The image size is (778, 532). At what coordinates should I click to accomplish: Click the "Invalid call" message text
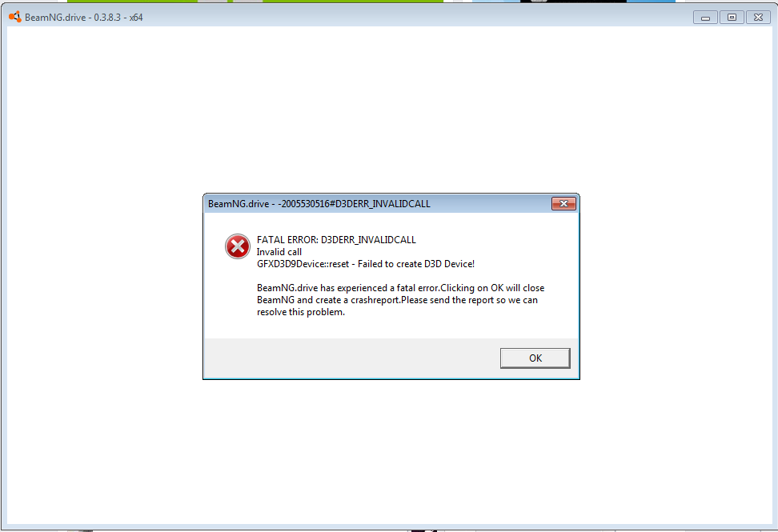[279, 252]
